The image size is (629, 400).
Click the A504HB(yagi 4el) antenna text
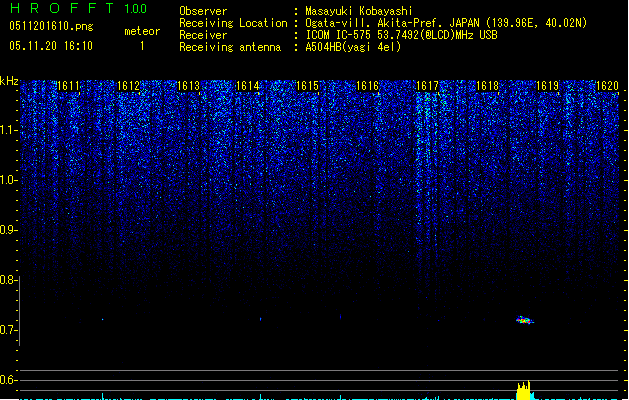[x=353, y=47]
